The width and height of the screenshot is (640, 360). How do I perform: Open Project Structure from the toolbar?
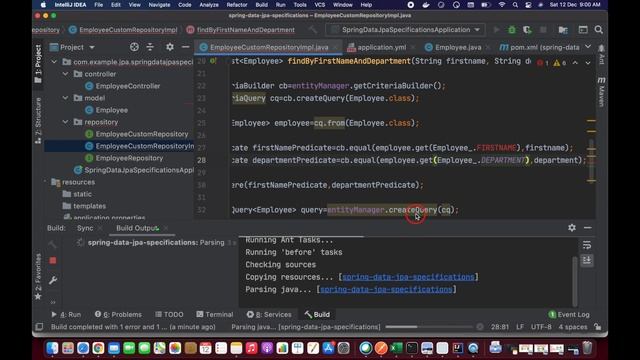click(563, 30)
